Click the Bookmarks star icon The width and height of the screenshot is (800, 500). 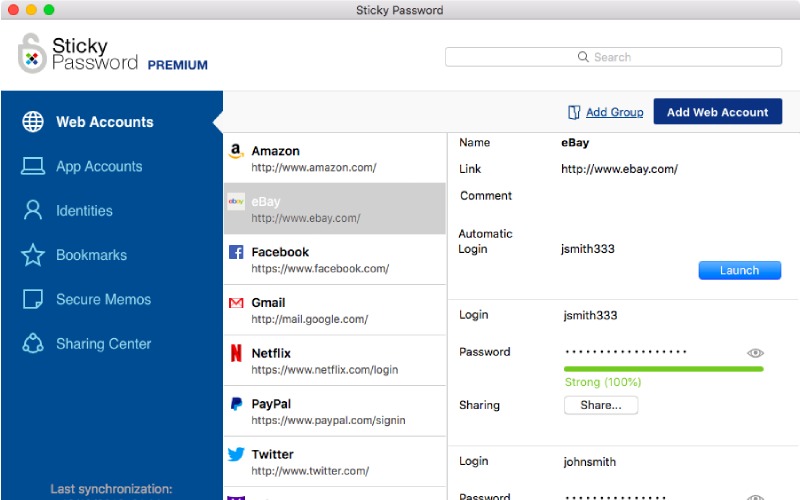(33, 255)
